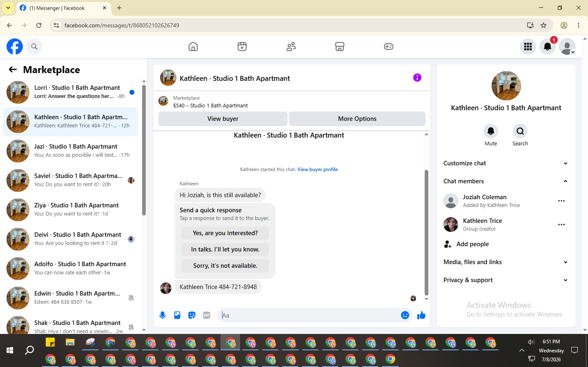The height and width of the screenshot is (367, 588).
Task: Open the Video (Reels) tab icon
Action: tap(242, 47)
